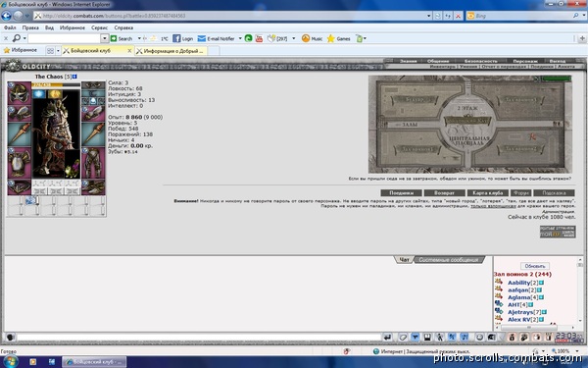This screenshot has height=368, width=588.
Task: Go back with the browser Back arrow
Action: pyautogui.click(x=6, y=16)
